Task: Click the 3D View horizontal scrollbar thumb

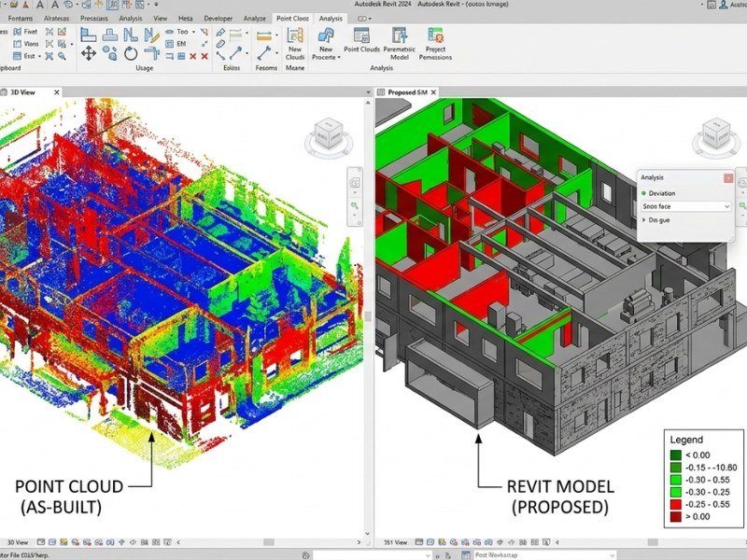Action: [269, 542]
